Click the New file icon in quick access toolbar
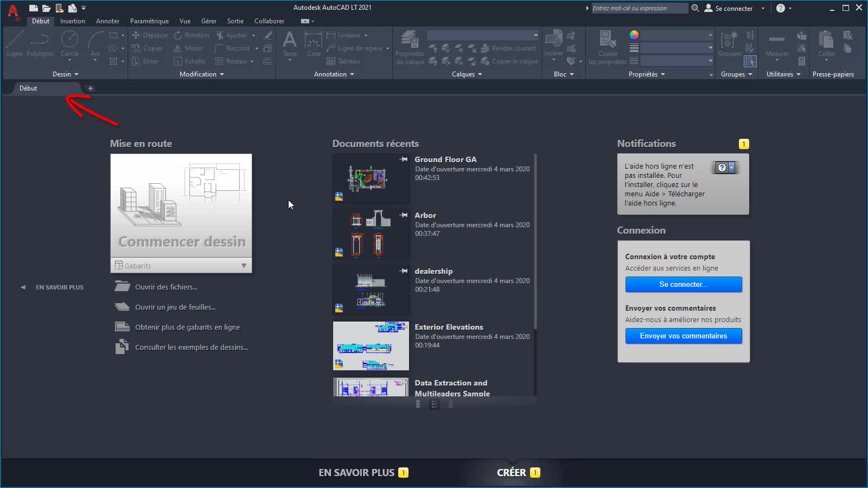 [x=34, y=8]
